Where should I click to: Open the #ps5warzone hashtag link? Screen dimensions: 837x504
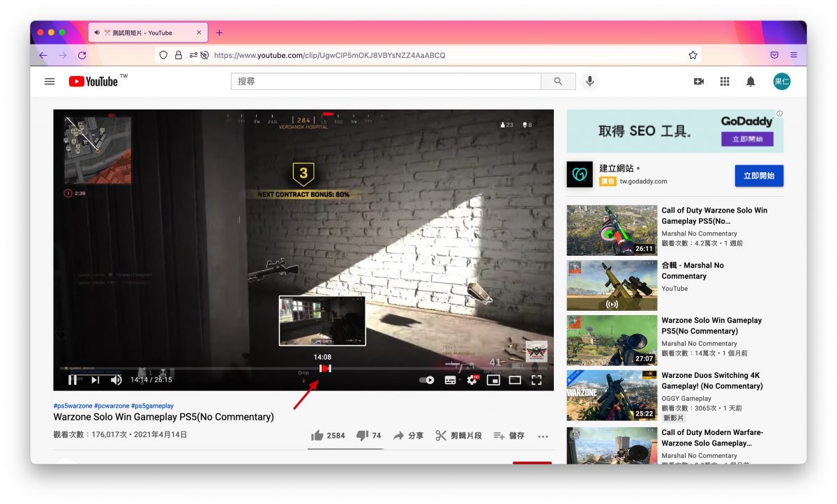click(x=73, y=406)
